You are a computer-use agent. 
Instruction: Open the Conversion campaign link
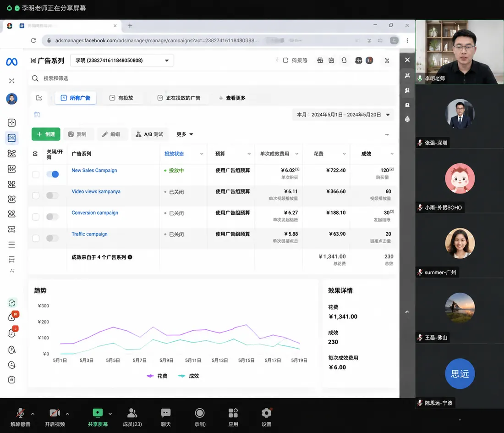tap(95, 213)
